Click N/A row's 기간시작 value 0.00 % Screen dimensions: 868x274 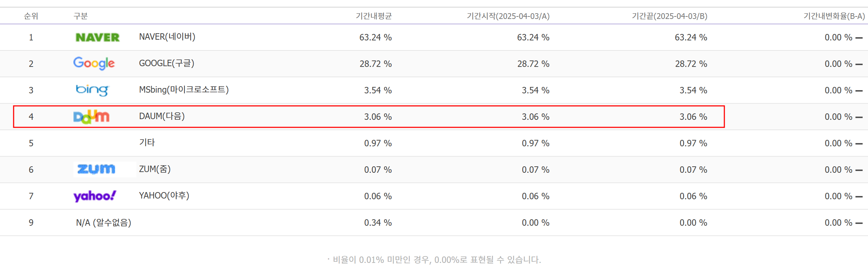[x=536, y=223]
